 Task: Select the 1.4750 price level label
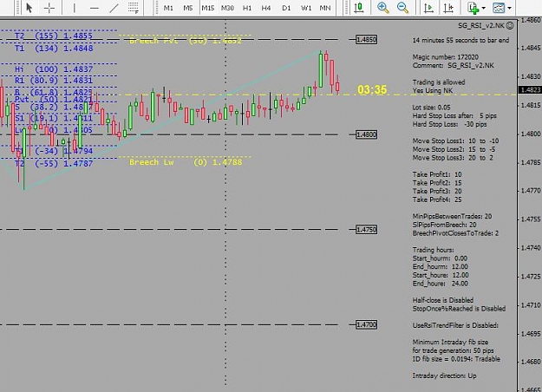click(x=367, y=230)
